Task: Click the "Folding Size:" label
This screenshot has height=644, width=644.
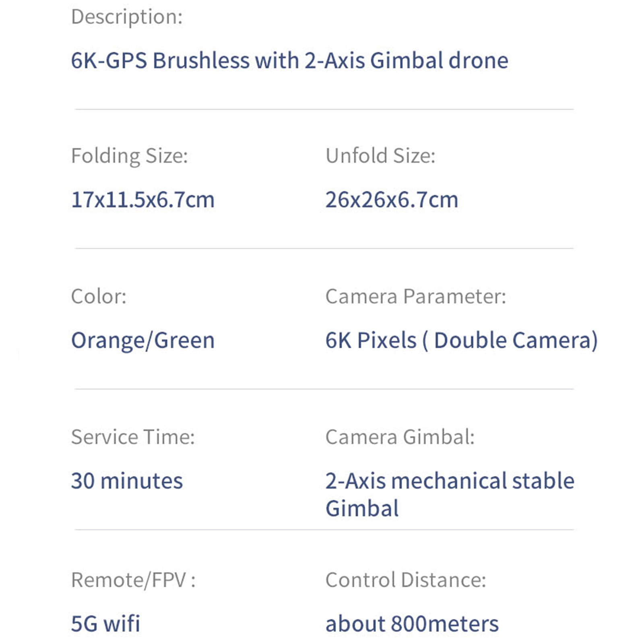Action: [129, 156]
